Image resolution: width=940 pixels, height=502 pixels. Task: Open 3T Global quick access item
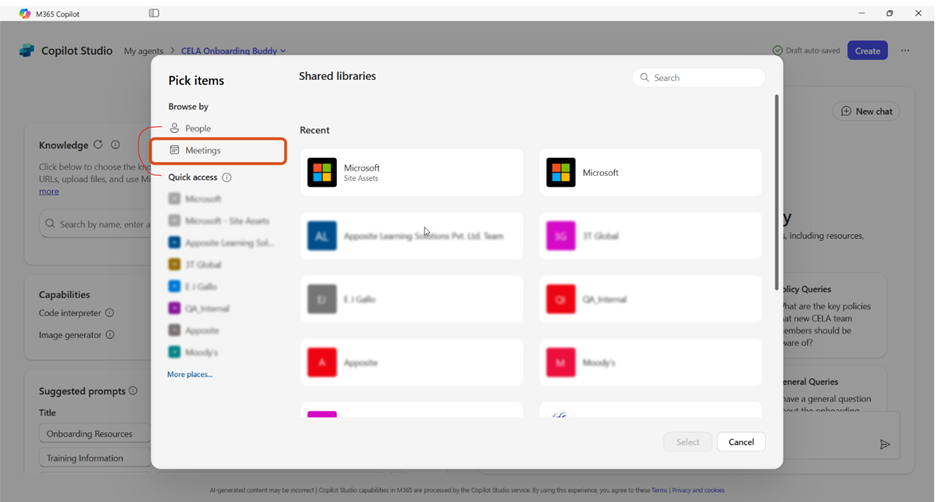coord(195,264)
